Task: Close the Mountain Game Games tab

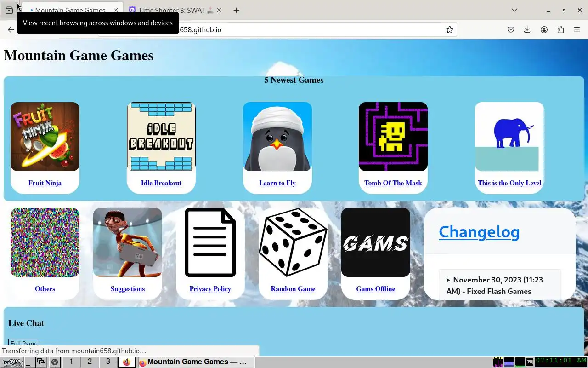Action: point(116,10)
